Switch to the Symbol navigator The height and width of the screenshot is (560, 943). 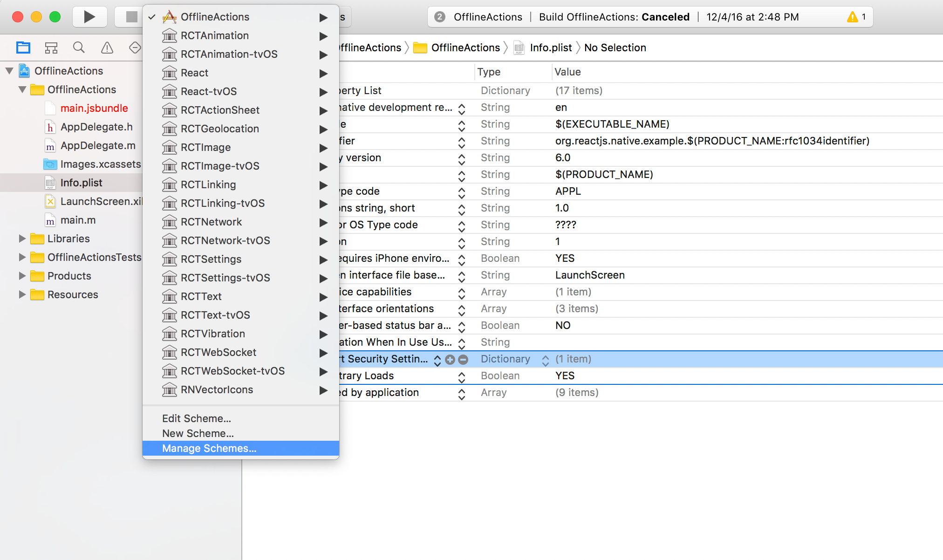pos(51,47)
